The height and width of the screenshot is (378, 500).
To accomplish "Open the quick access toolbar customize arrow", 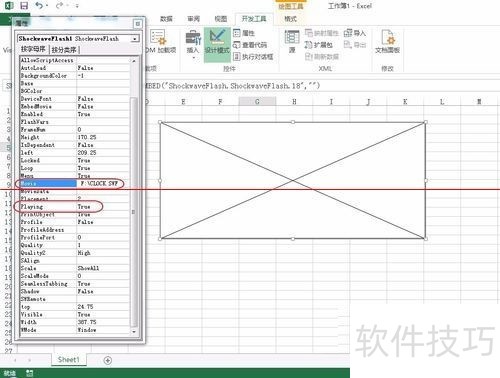I will click(x=77, y=6).
